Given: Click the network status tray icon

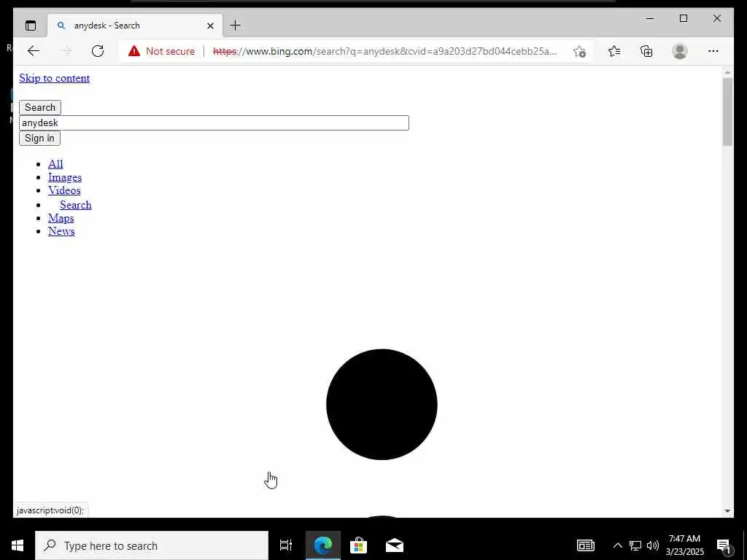Looking at the screenshot, I should click(635, 545).
